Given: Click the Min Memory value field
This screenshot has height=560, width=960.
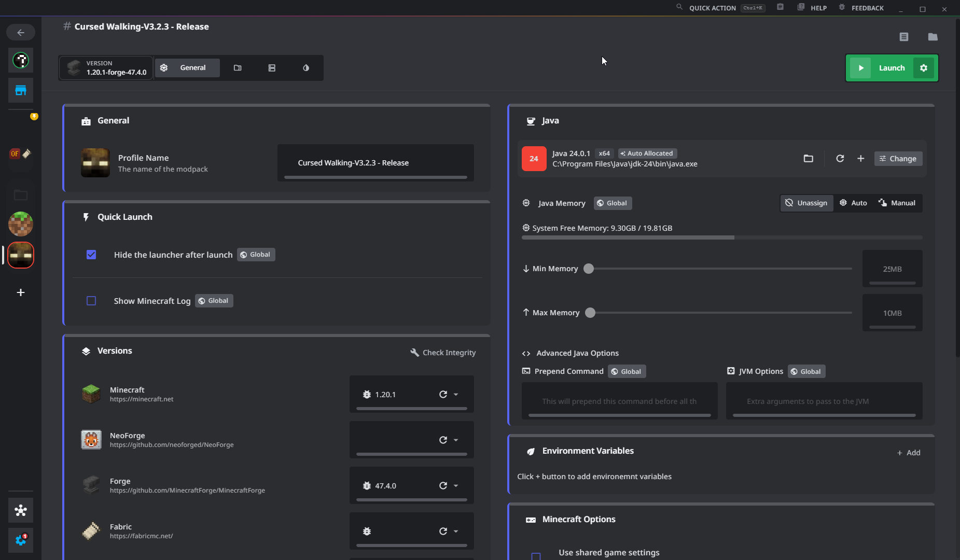Looking at the screenshot, I should pos(892,269).
